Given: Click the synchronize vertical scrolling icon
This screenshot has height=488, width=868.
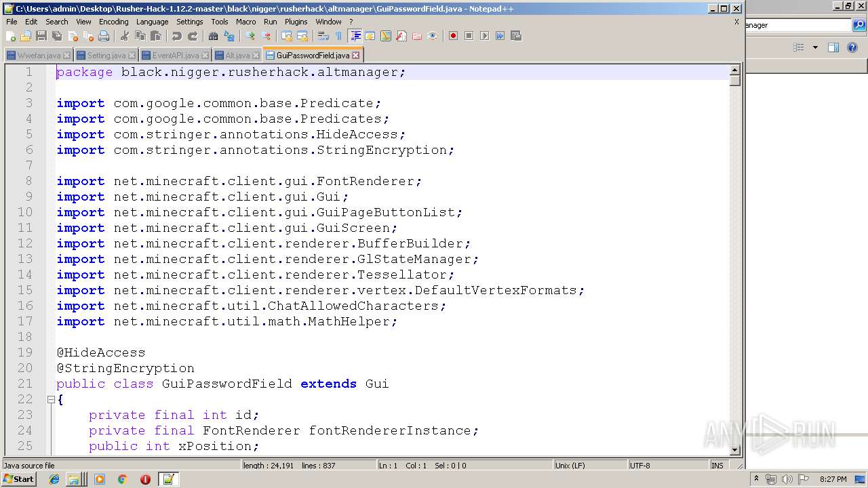Looking at the screenshot, I should coord(287,36).
